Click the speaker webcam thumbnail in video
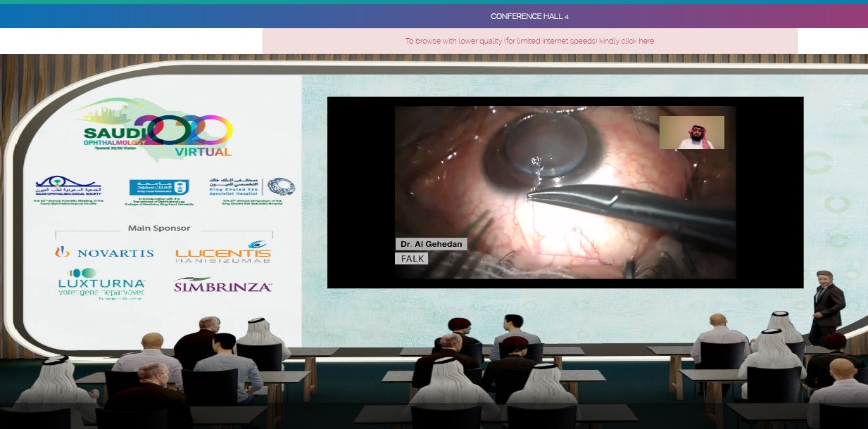This screenshot has height=429, width=868. (691, 132)
